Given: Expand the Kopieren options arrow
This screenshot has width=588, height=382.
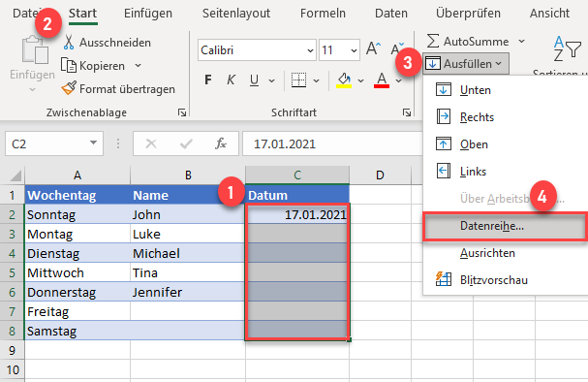Looking at the screenshot, I should (138, 66).
